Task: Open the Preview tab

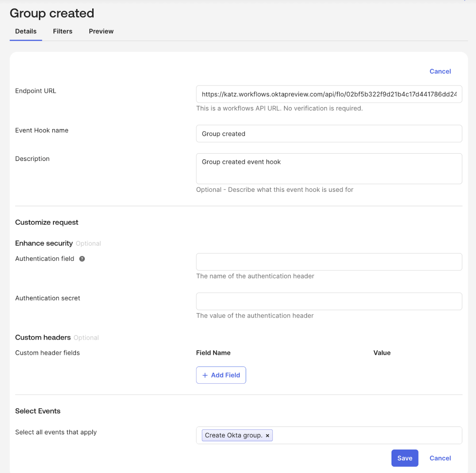Action: tap(101, 31)
